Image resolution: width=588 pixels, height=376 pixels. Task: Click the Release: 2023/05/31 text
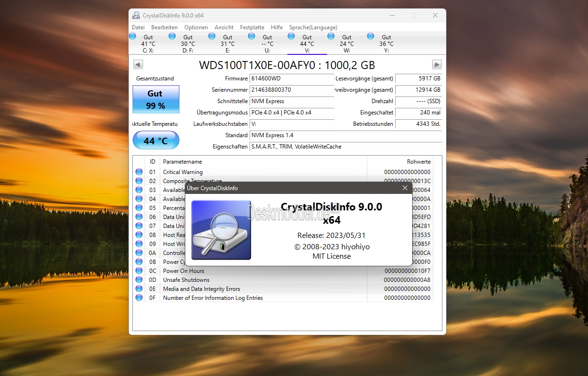click(x=331, y=235)
